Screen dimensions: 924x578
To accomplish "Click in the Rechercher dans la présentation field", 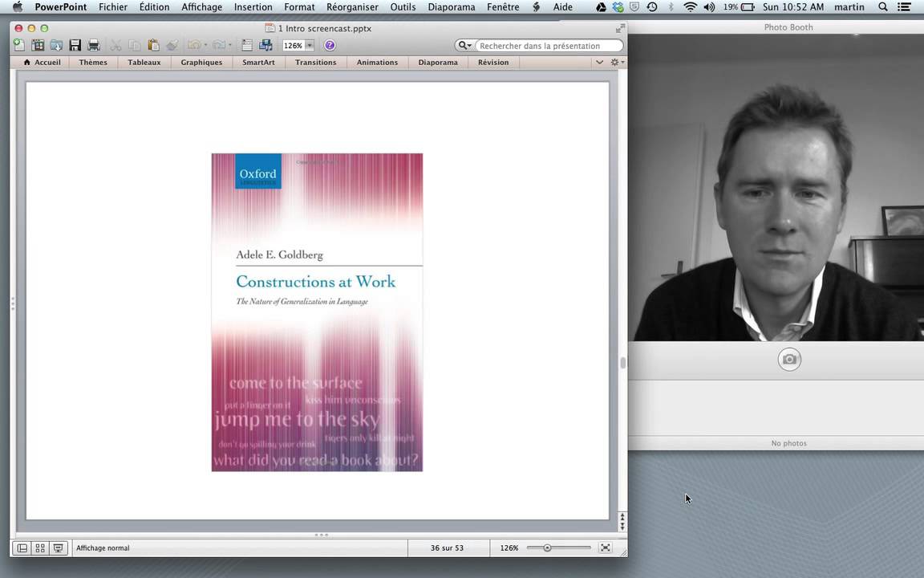I will [x=549, y=46].
